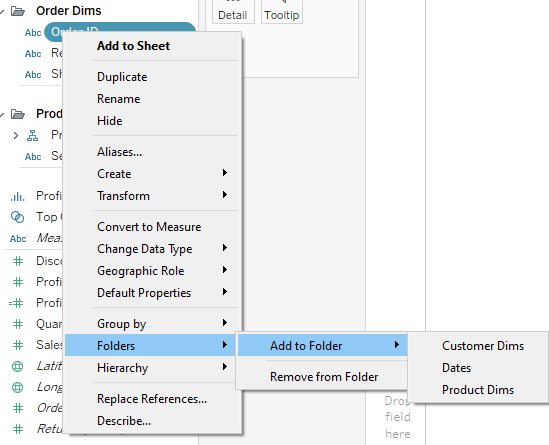The height and width of the screenshot is (445, 549).
Task: Click the Abc icon of the Re field
Action: point(33,54)
